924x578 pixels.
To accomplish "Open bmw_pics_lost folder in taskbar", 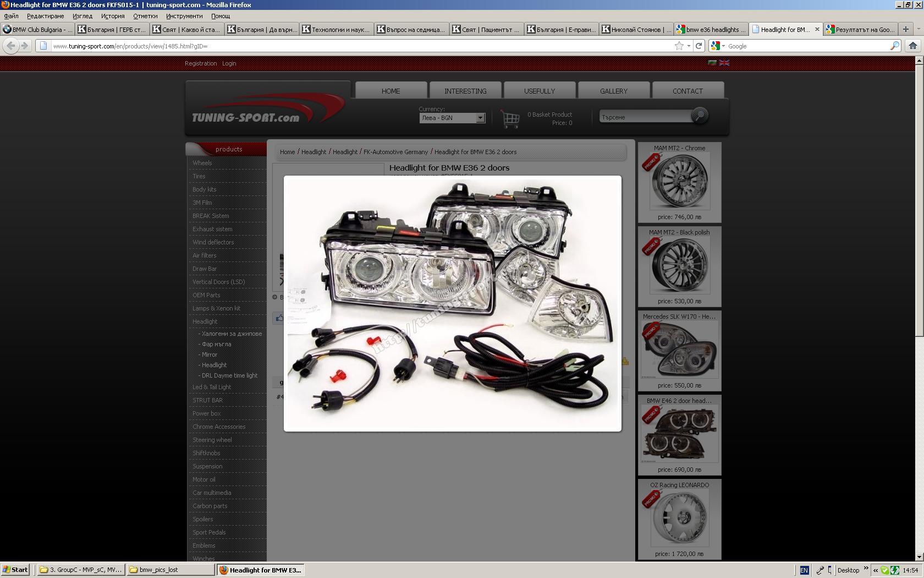I will [x=170, y=570].
